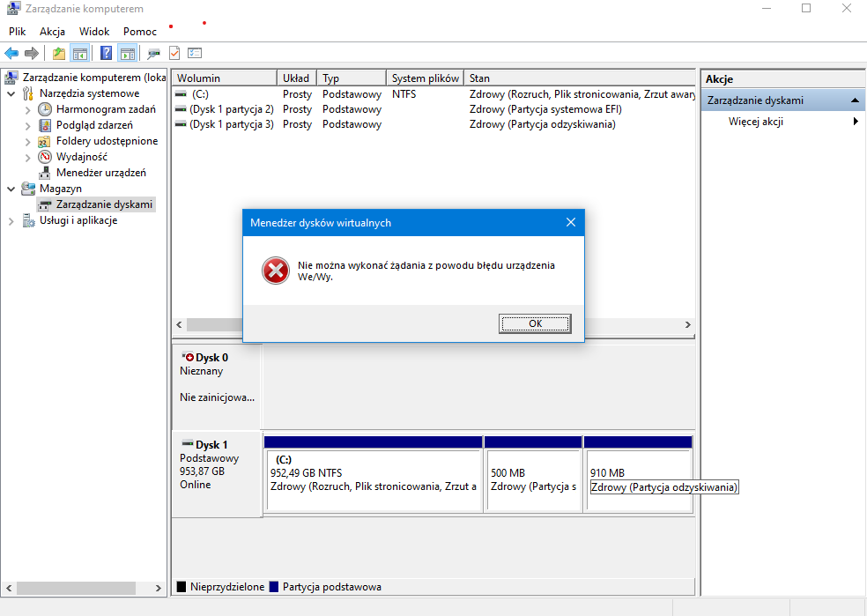Toggle the console tree pane icon
The image size is (867, 616).
pyautogui.click(x=79, y=53)
